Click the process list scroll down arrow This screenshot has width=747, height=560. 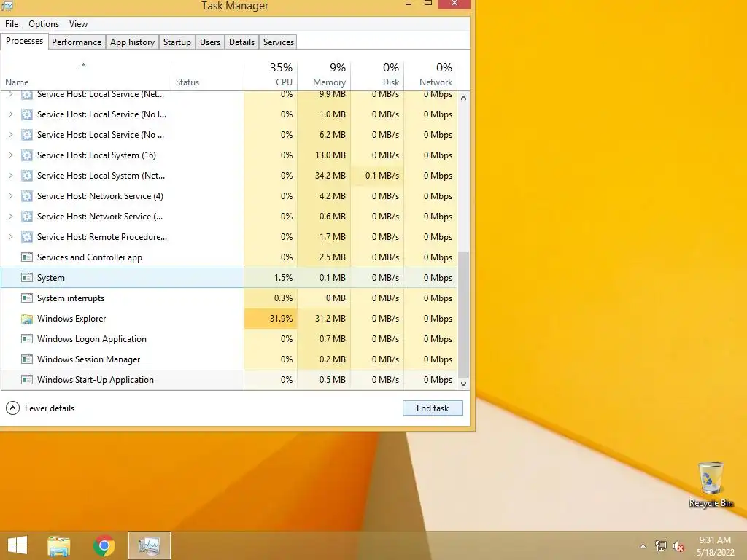point(463,384)
